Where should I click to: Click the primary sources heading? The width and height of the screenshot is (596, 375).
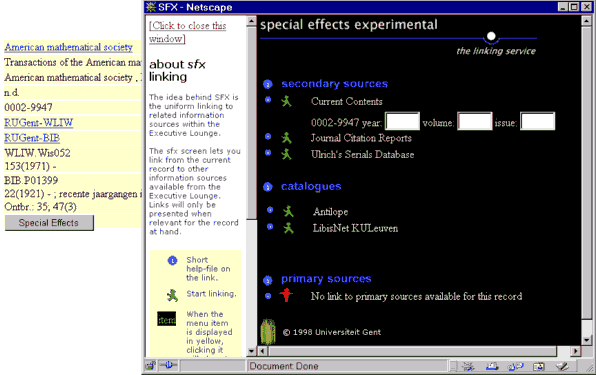pyautogui.click(x=326, y=278)
